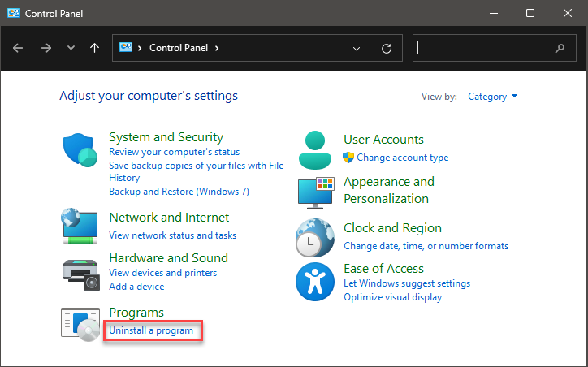
Task: Refresh the Control Panel view
Action: click(387, 49)
